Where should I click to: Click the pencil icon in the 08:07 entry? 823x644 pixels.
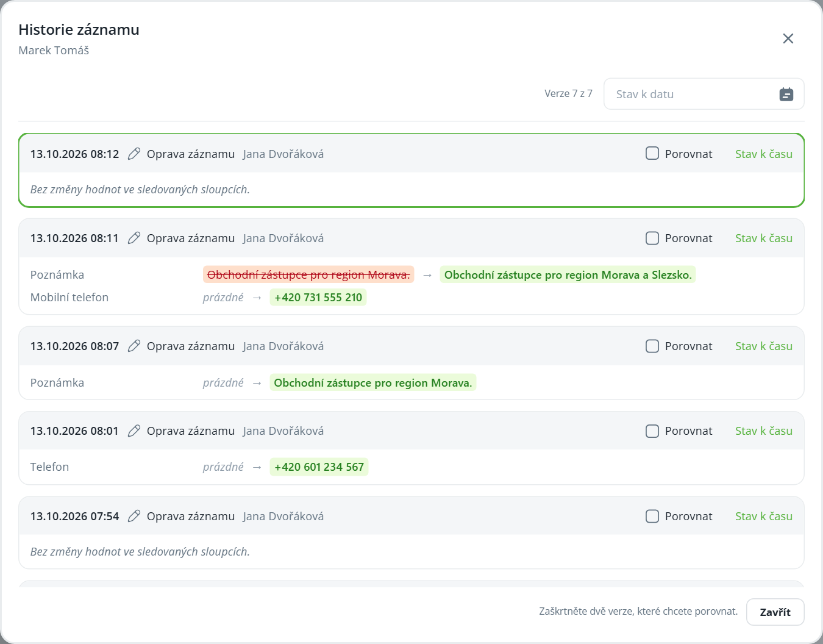134,346
